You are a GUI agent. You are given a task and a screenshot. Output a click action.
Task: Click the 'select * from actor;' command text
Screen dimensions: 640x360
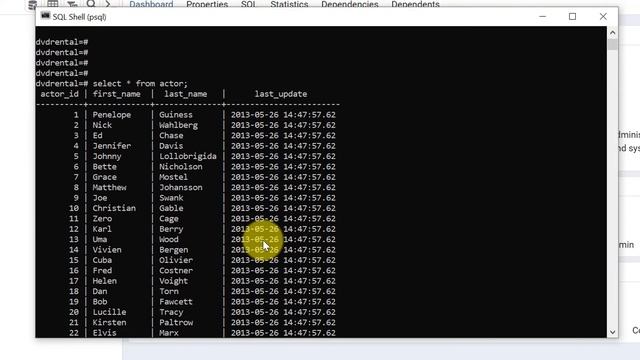pyautogui.click(x=140, y=84)
